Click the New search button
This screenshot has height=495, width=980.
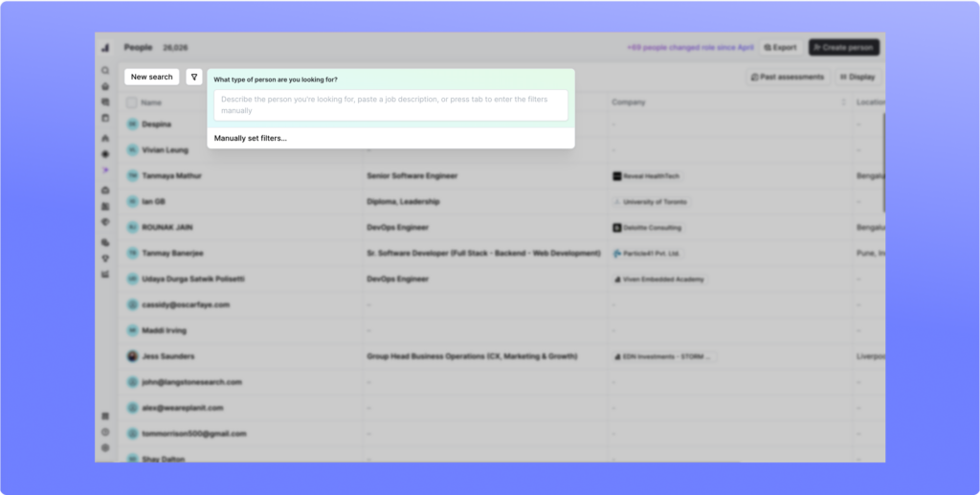(152, 77)
